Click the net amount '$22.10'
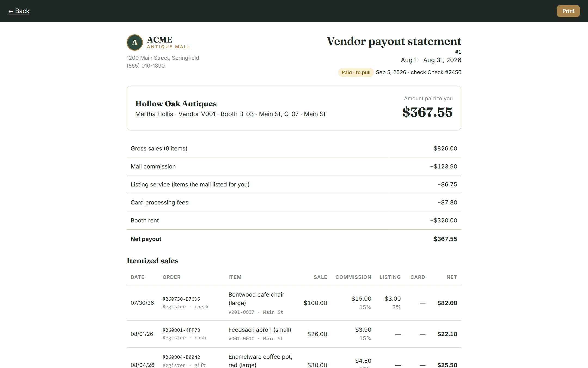The image size is (588, 368). point(447,334)
